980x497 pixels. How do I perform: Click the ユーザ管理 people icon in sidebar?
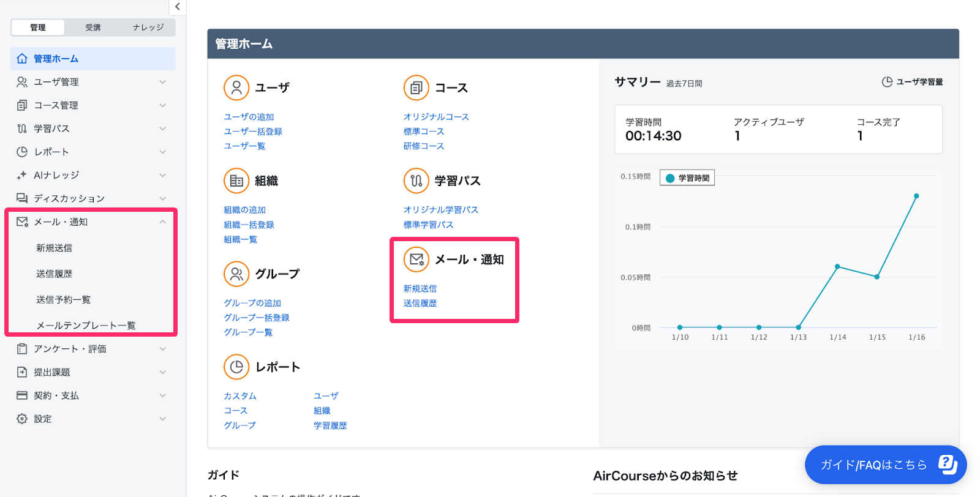(x=22, y=82)
